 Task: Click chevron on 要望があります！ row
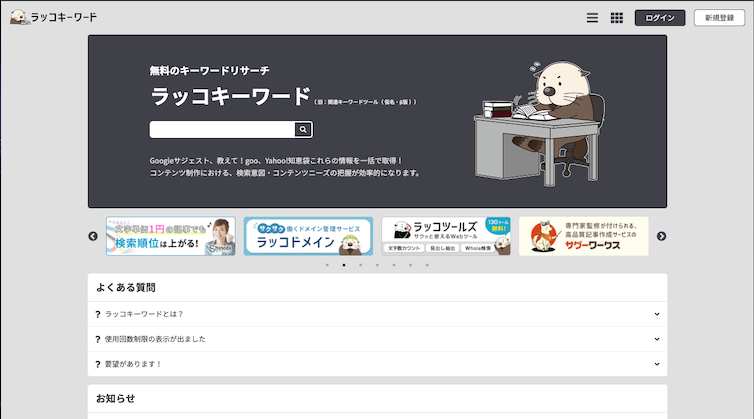pos(657,364)
